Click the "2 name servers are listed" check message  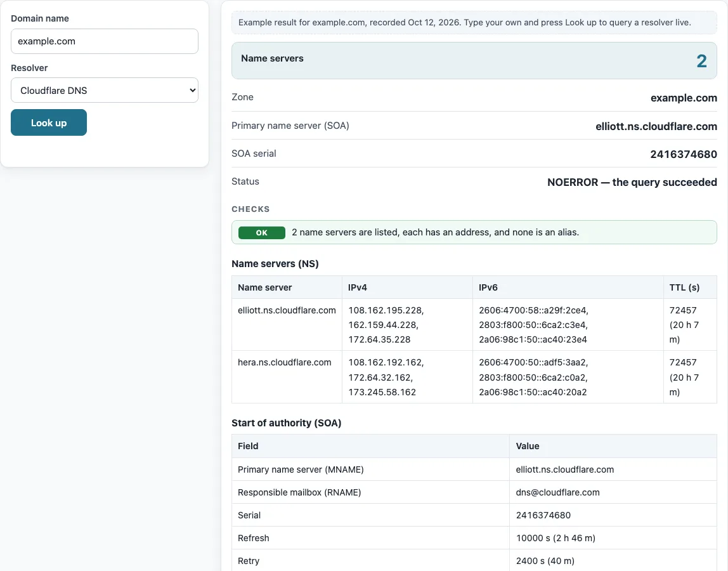[435, 232]
